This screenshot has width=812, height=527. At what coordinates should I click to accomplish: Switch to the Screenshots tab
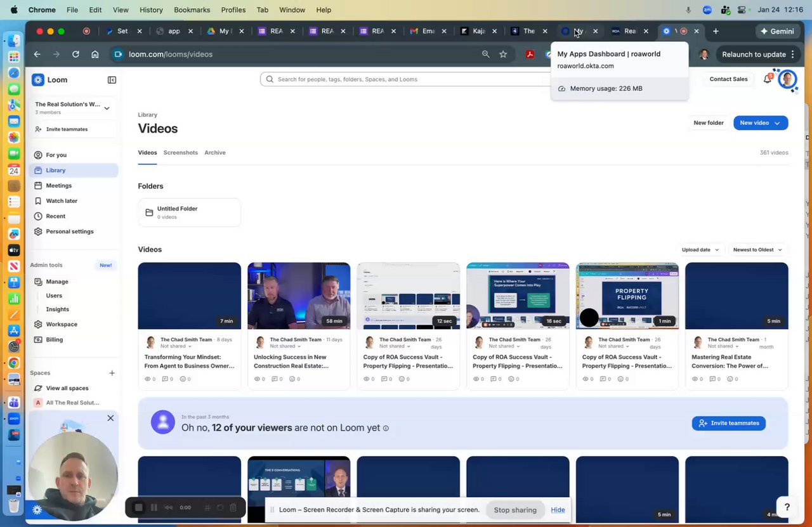point(181,153)
